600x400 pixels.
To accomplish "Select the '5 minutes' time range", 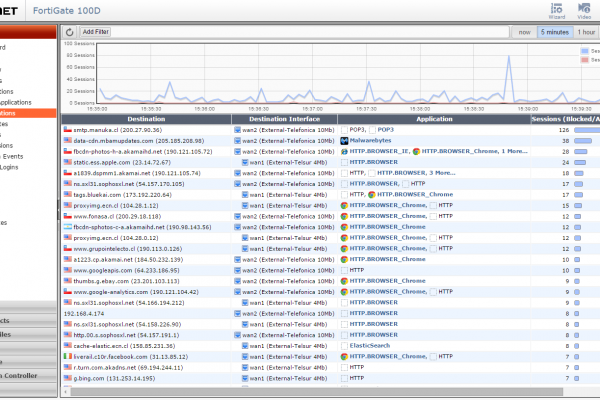I will (555, 32).
